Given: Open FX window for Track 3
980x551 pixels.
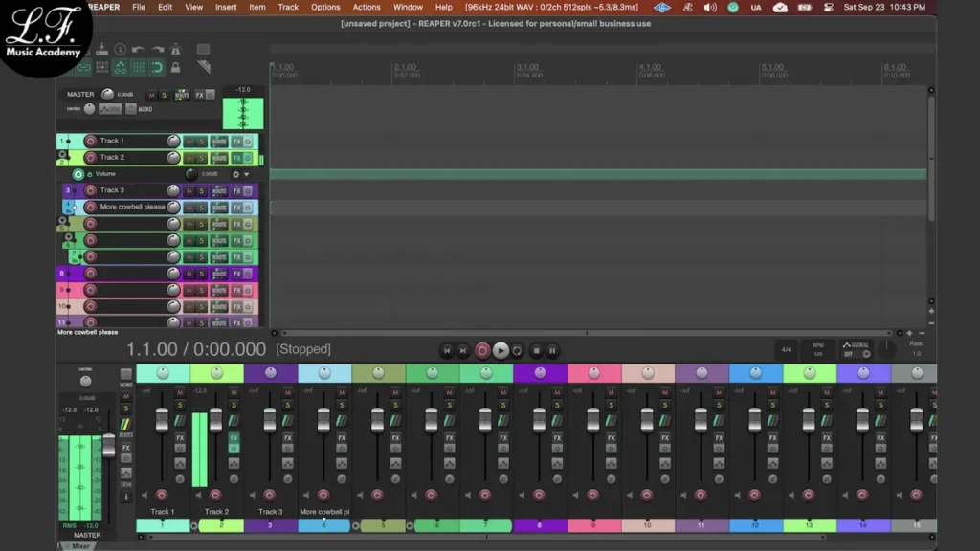Looking at the screenshot, I should point(236,190).
